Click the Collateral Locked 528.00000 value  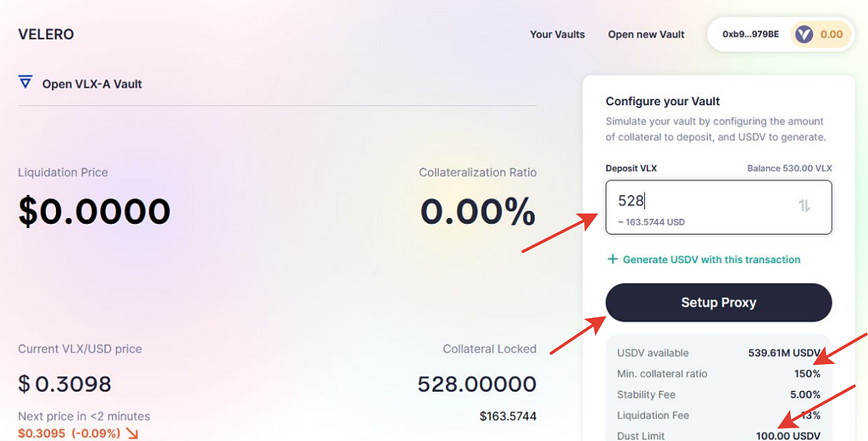click(476, 384)
